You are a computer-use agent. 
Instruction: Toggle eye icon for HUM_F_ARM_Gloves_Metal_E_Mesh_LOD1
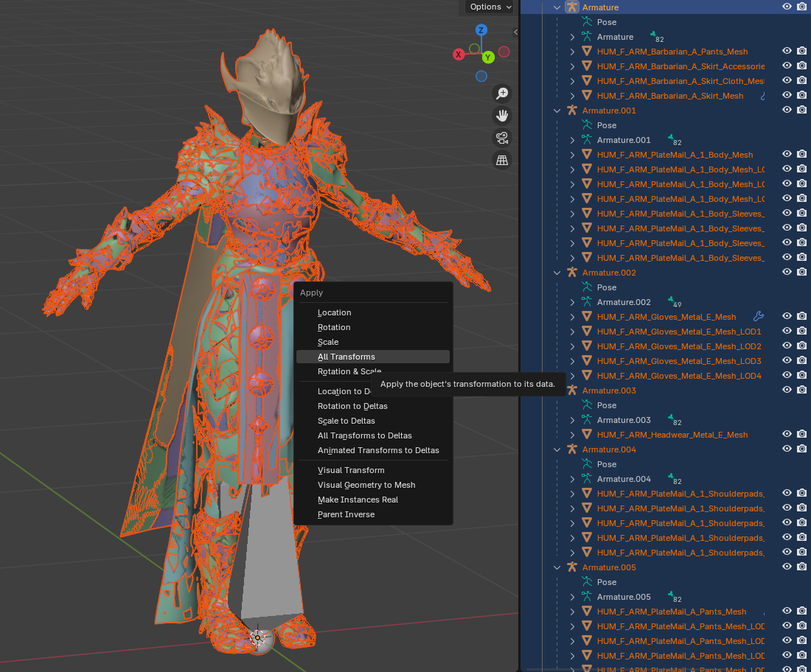click(x=787, y=331)
